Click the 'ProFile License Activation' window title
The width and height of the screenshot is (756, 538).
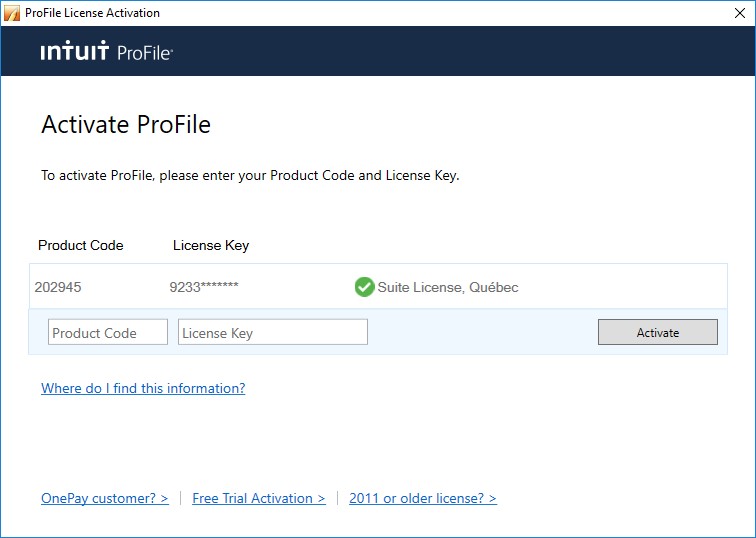(92, 13)
